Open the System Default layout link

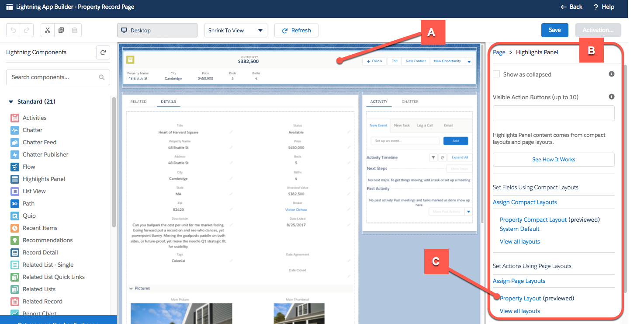click(519, 229)
